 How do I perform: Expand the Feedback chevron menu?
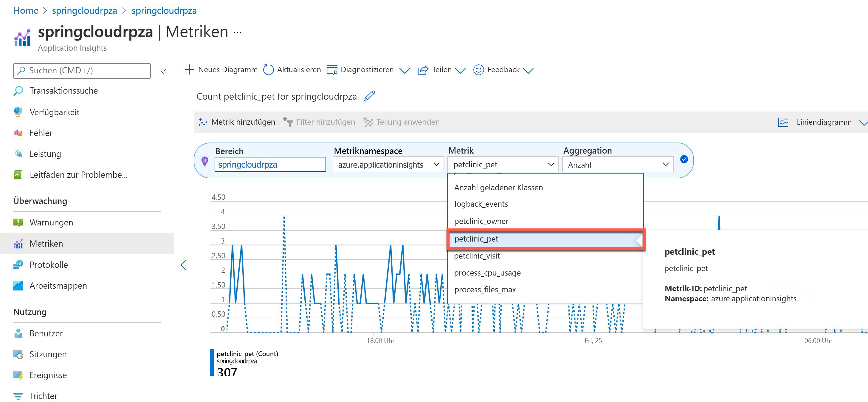click(528, 71)
